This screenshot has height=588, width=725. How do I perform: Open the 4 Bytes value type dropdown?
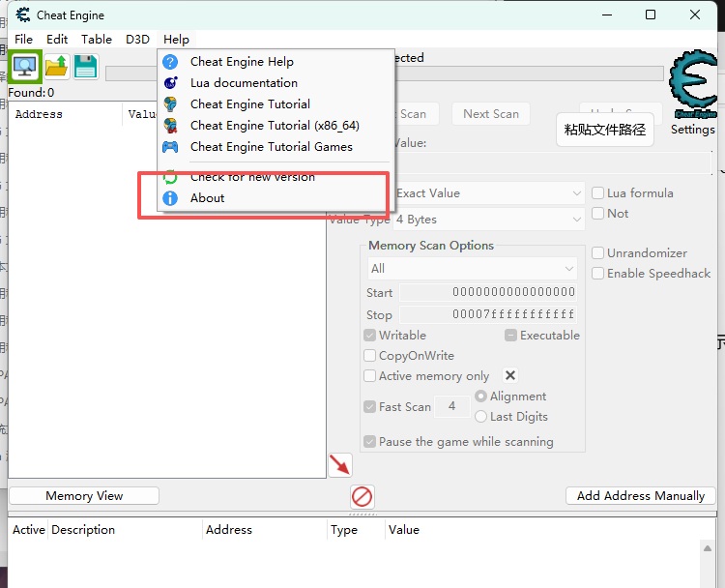[x=489, y=220]
